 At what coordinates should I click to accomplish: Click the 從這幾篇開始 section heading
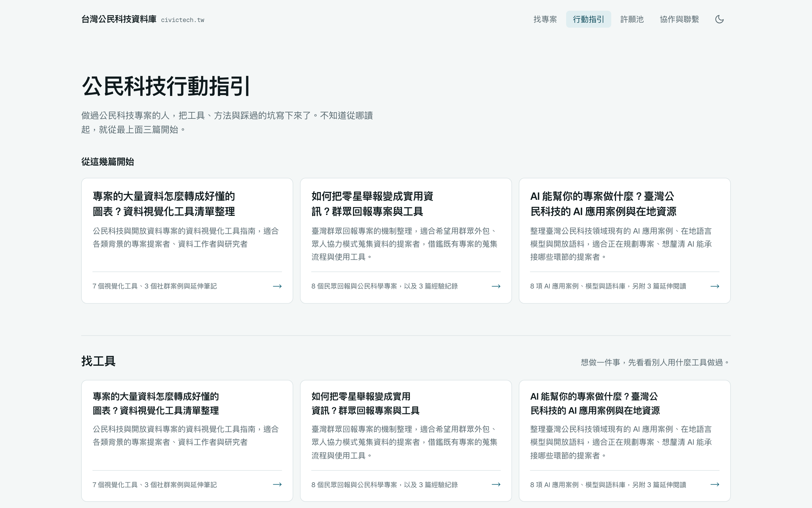pyautogui.click(x=108, y=162)
